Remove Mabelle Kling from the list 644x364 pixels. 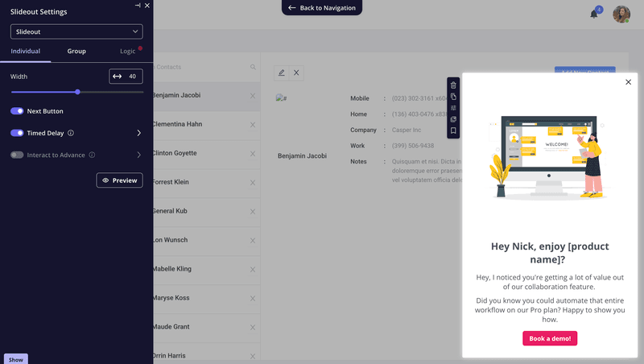pyautogui.click(x=253, y=270)
